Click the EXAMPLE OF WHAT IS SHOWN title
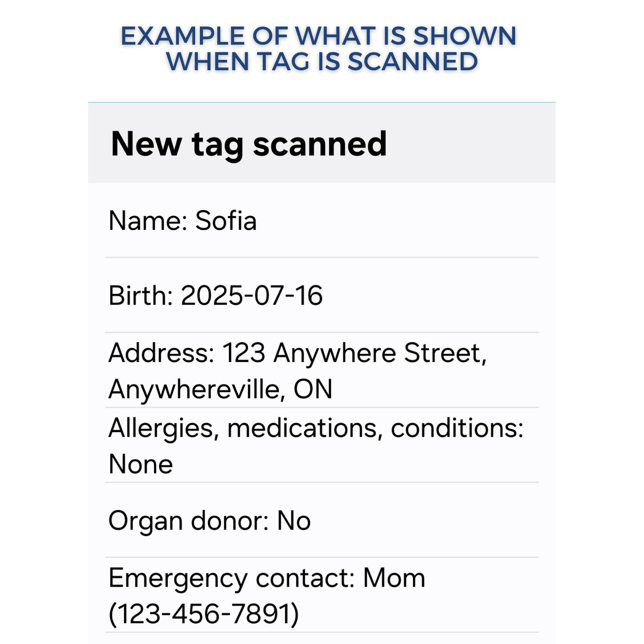644x644 pixels. [x=318, y=36]
